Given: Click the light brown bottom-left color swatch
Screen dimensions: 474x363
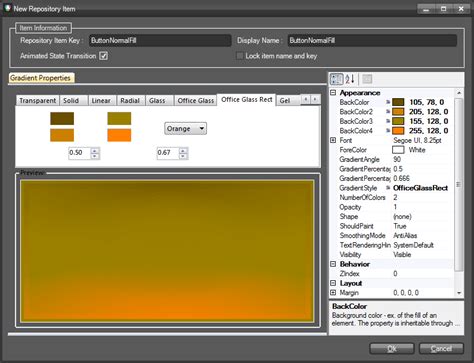Looking at the screenshot, I should coord(62,135).
